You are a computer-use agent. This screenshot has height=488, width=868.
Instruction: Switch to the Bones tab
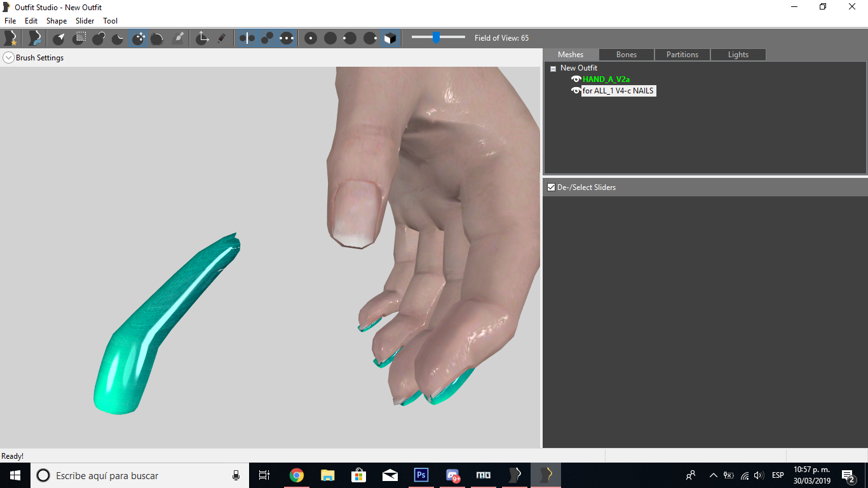[x=627, y=55]
